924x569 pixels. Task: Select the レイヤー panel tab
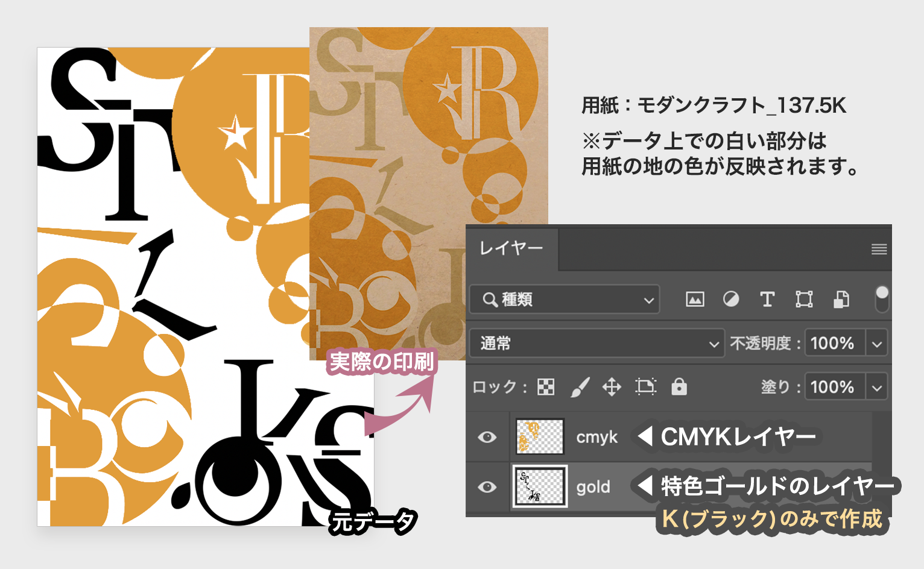click(x=511, y=248)
